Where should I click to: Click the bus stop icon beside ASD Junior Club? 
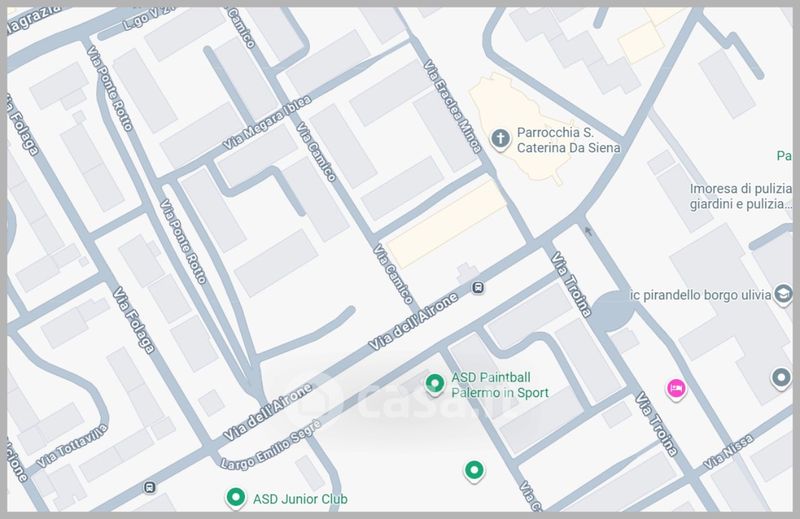[x=150, y=487]
